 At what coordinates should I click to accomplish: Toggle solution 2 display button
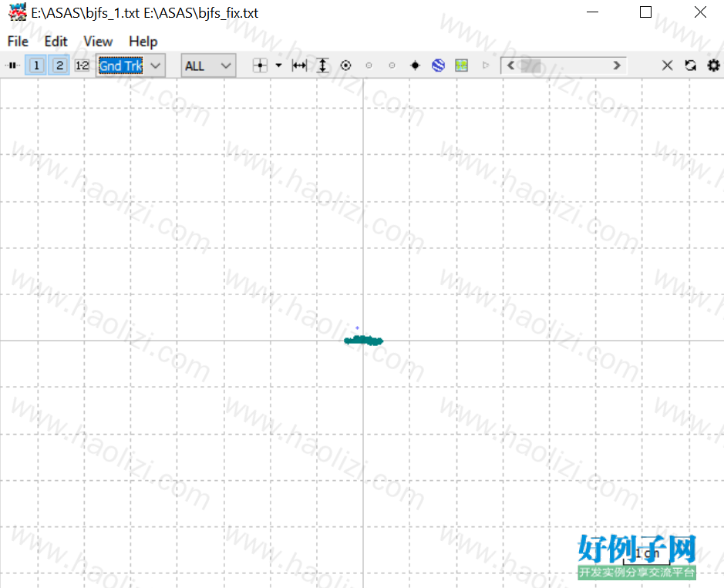click(59, 66)
